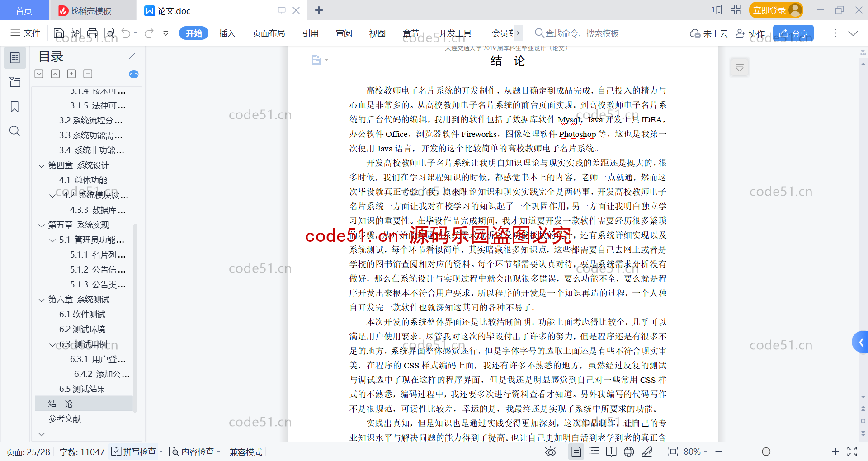The width and height of the screenshot is (868, 461).
Task: Open the zoom 80% dropdown
Action: tap(695, 452)
